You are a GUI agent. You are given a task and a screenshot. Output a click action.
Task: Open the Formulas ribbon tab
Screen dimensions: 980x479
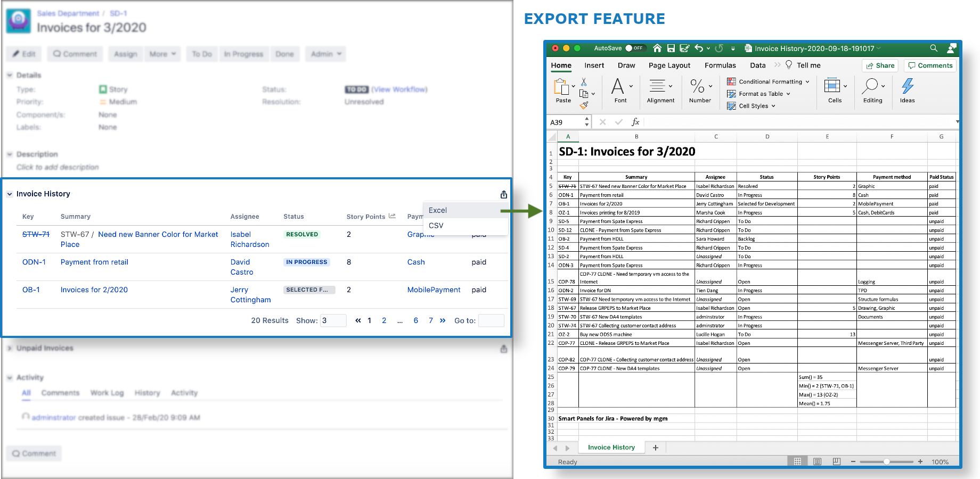tap(720, 65)
